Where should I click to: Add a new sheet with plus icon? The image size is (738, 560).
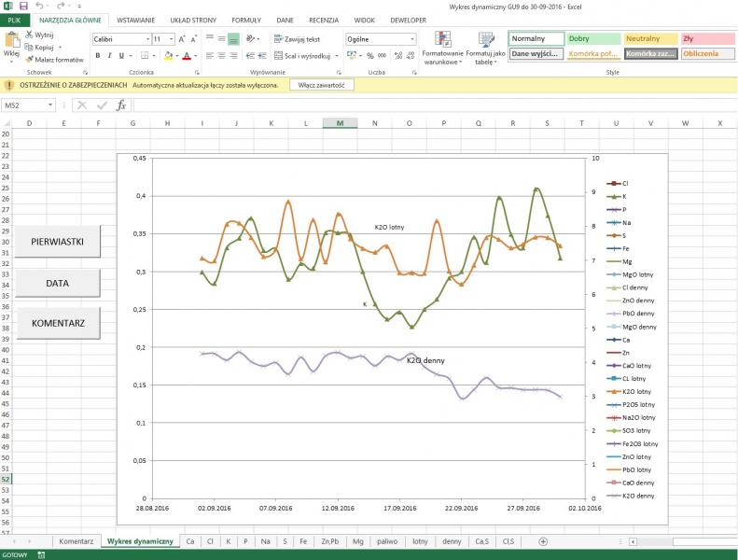click(x=543, y=541)
